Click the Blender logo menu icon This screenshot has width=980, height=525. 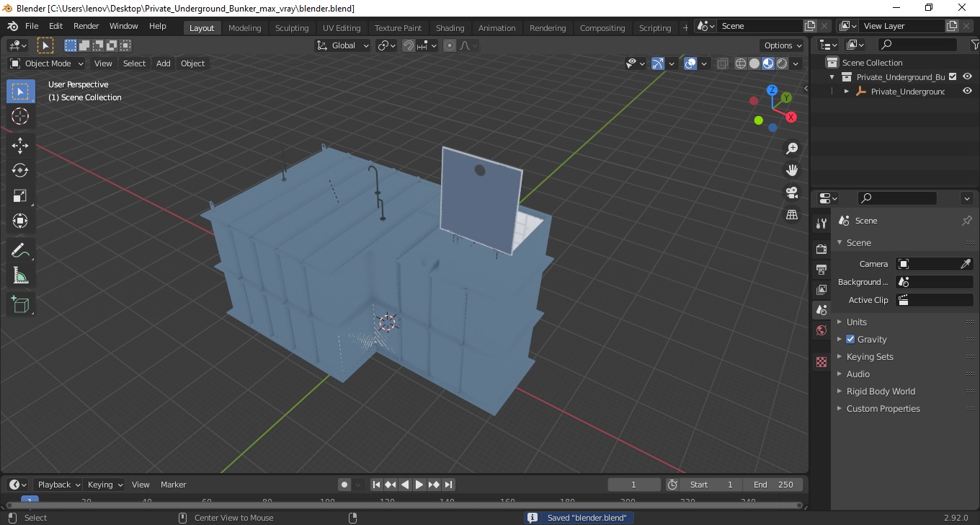point(12,26)
